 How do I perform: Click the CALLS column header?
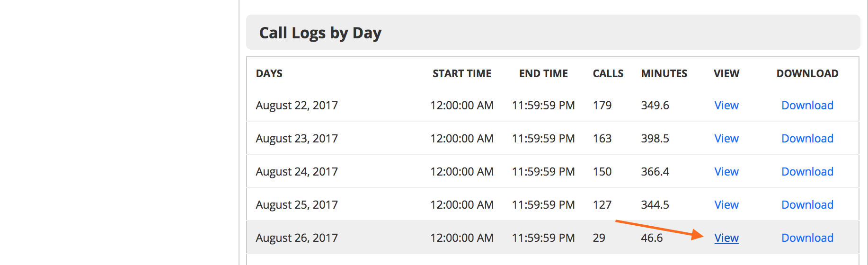tap(608, 74)
